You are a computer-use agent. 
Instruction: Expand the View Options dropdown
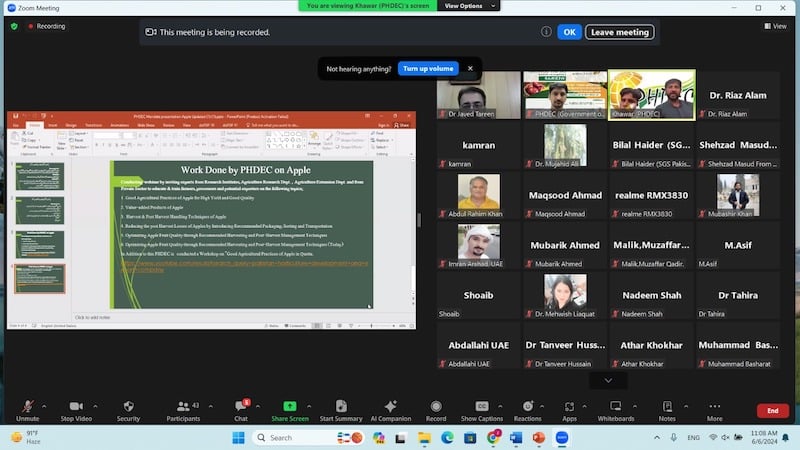[x=463, y=6]
